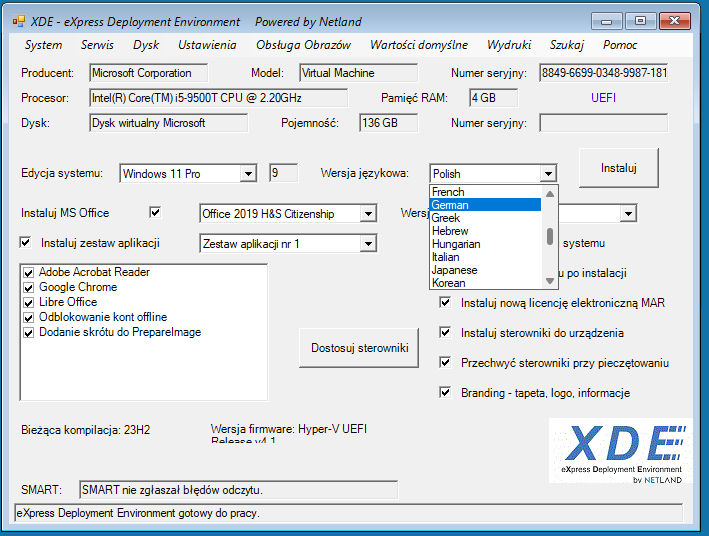Select German from the language list

pyautogui.click(x=484, y=205)
